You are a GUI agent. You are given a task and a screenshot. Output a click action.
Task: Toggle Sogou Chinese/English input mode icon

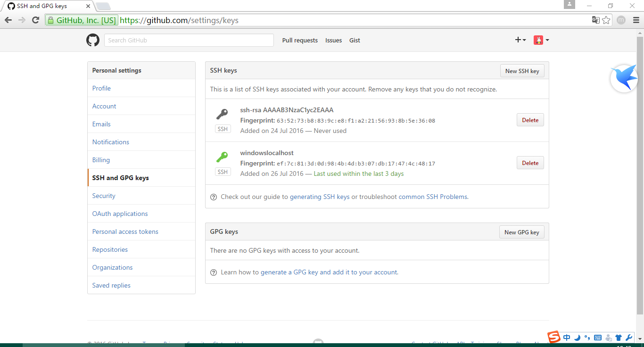[566, 338]
